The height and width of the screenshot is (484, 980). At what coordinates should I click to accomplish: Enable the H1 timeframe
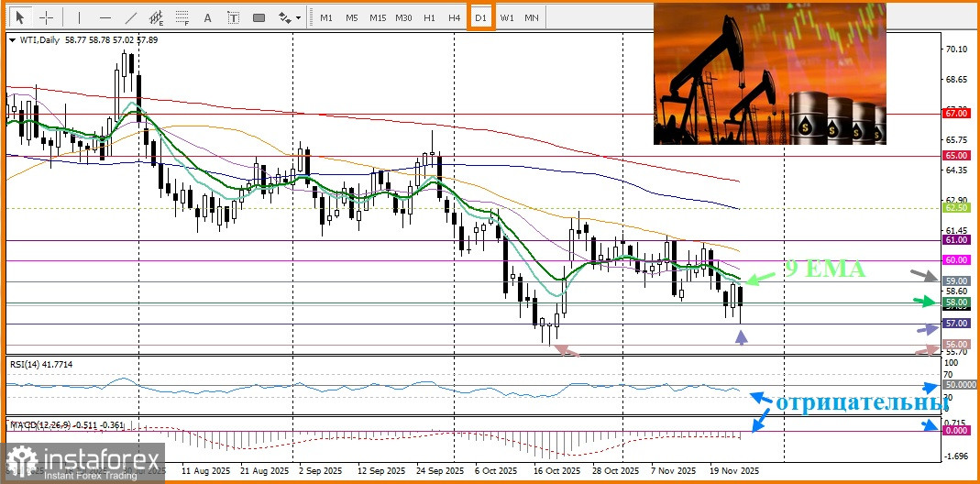[x=429, y=17]
